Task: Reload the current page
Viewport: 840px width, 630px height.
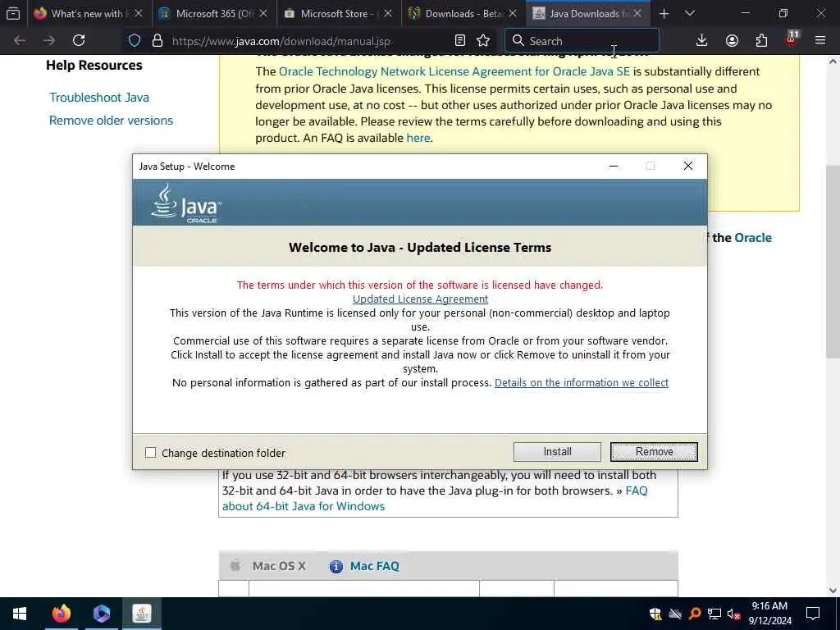Action: [79, 41]
